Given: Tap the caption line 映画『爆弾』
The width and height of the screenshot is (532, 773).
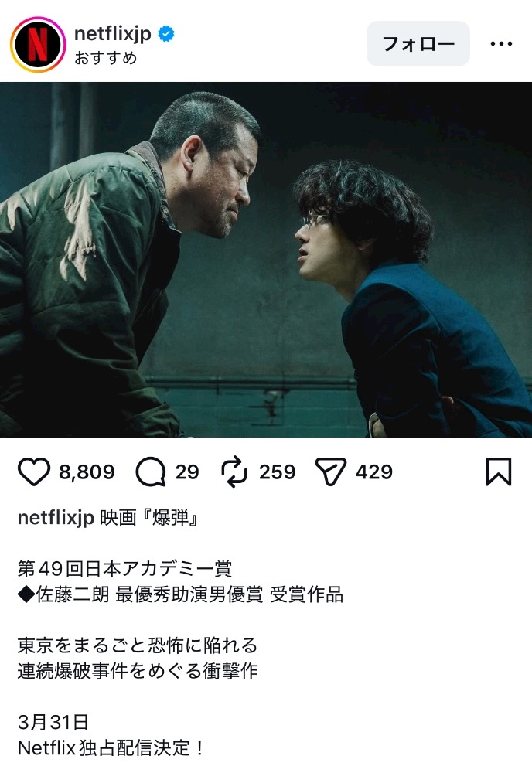Looking at the screenshot, I should tap(150, 518).
